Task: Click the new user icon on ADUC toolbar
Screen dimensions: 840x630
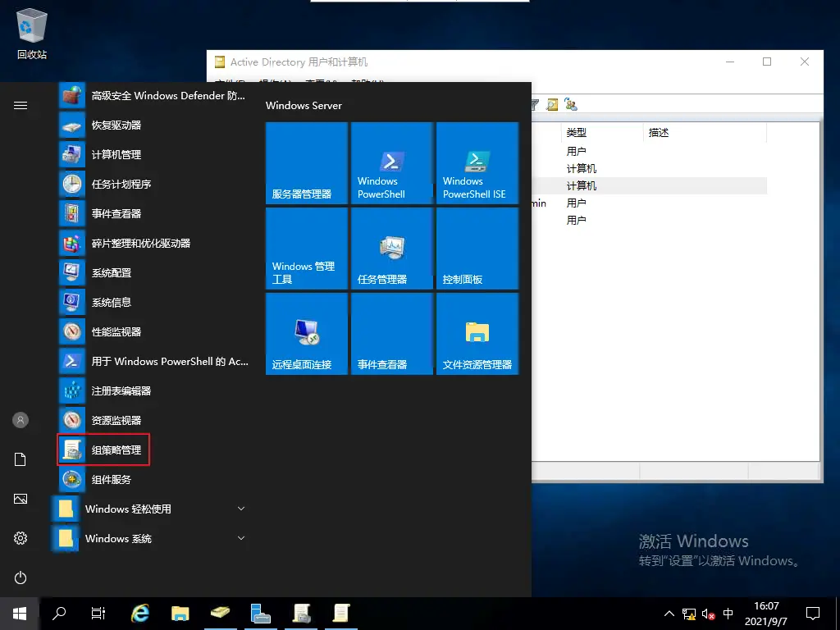Action: click(570, 103)
